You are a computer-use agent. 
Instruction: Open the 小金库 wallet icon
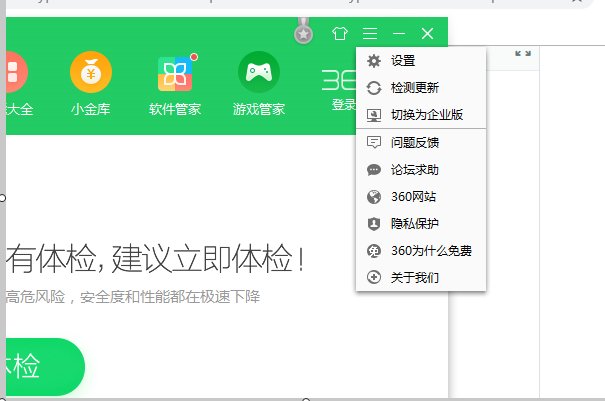(x=91, y=72)
